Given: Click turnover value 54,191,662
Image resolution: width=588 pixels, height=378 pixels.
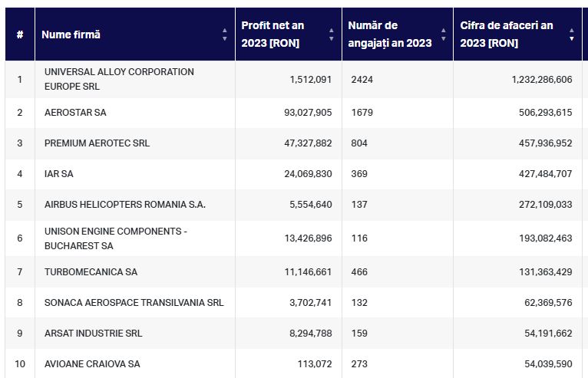Looking at the screenshot, I should [548, 334].
